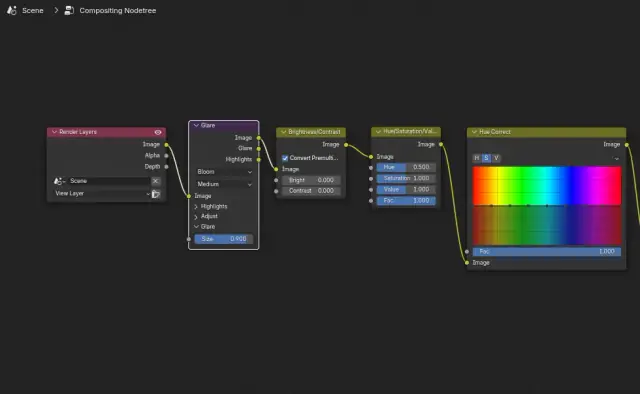Click the Render Layers Depth output socket
The image size is (640, 394).
[167, 167]
